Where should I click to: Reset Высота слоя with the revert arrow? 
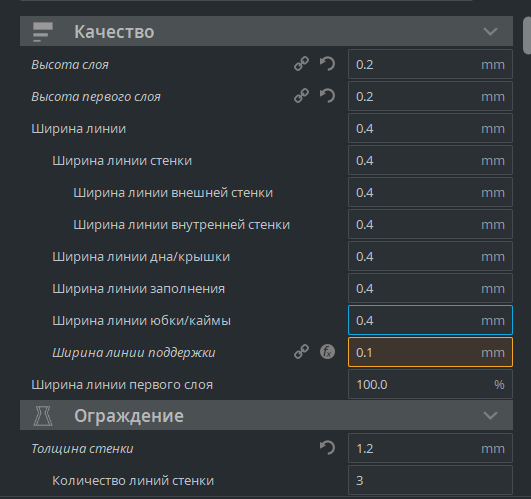click(x=327, y=64)
